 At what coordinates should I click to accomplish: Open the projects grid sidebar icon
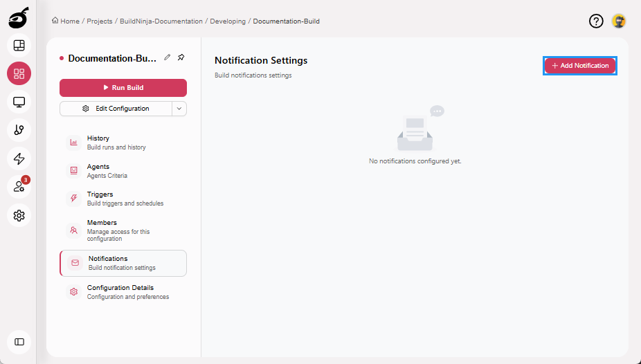[x=19, y=73]
